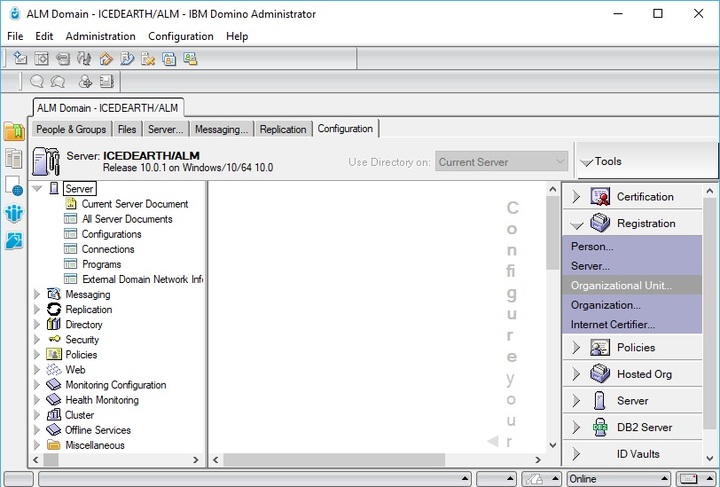Image resolution: width=720 pixels, height=487 pixels.
Task: Click the orange house toolbar icon
Action: 106,58
